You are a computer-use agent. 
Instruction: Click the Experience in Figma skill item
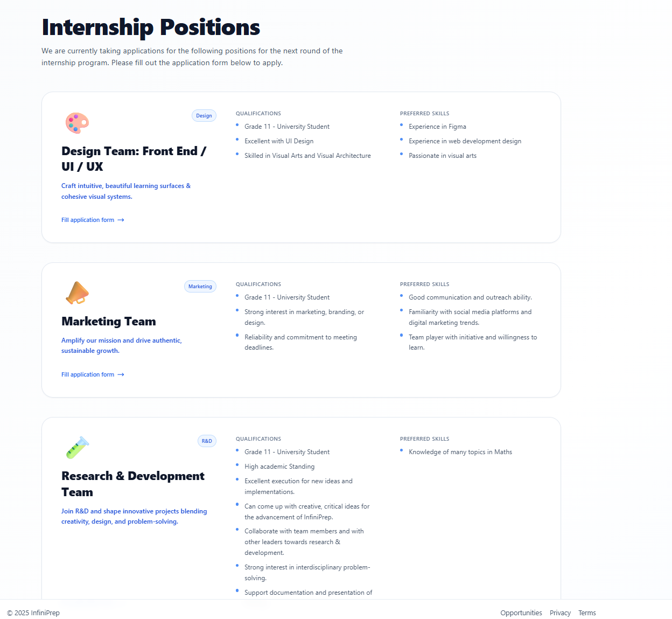[x=437, y=127]
